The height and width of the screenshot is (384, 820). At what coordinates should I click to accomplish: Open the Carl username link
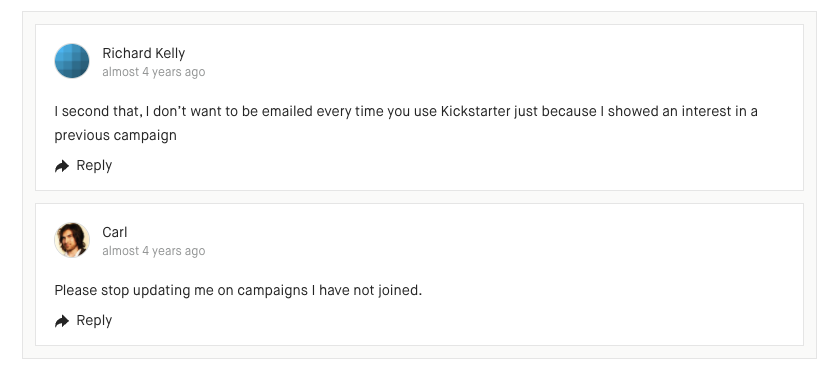[115, 232]
